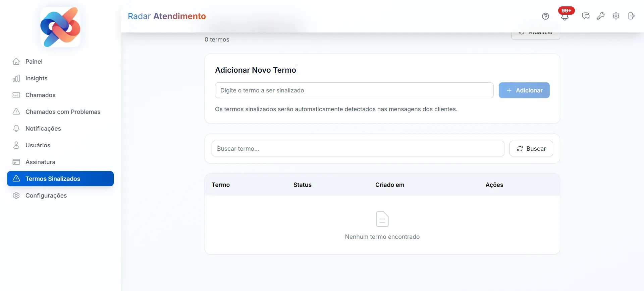Open notifications bell with 99+ badge
The image size is (644, 291).
pyautogui.click(x=565, y=16)
